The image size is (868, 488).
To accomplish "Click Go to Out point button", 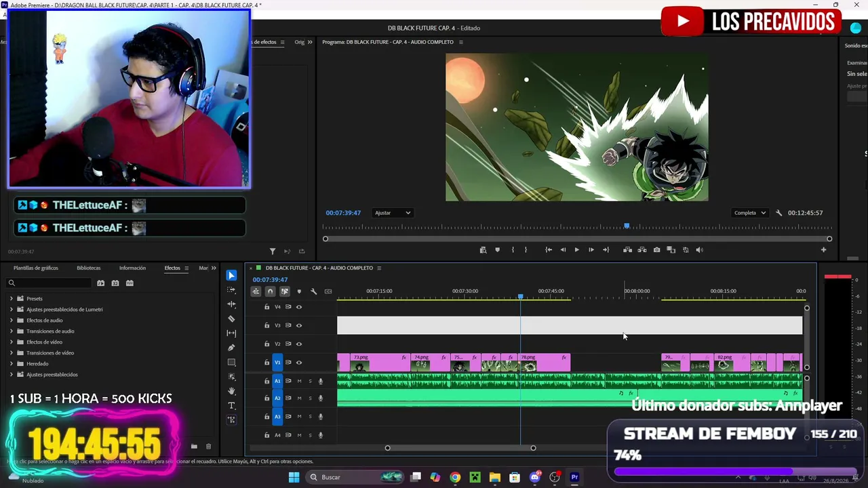I will pos(606,250).
